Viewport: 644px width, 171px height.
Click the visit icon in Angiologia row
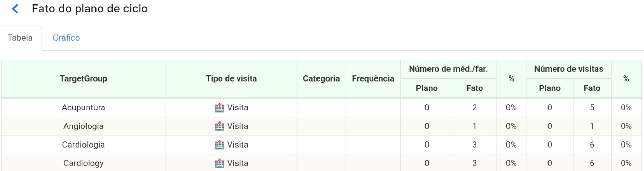(219, 126)
